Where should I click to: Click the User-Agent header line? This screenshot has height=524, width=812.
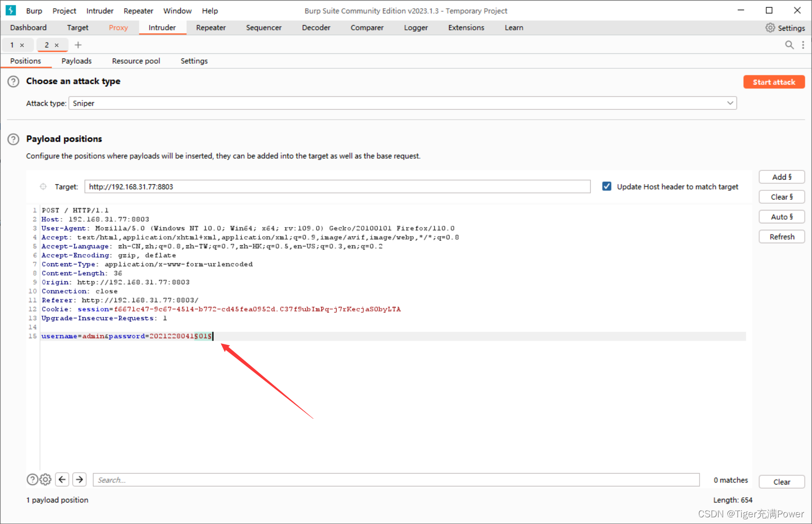point(248,228)
